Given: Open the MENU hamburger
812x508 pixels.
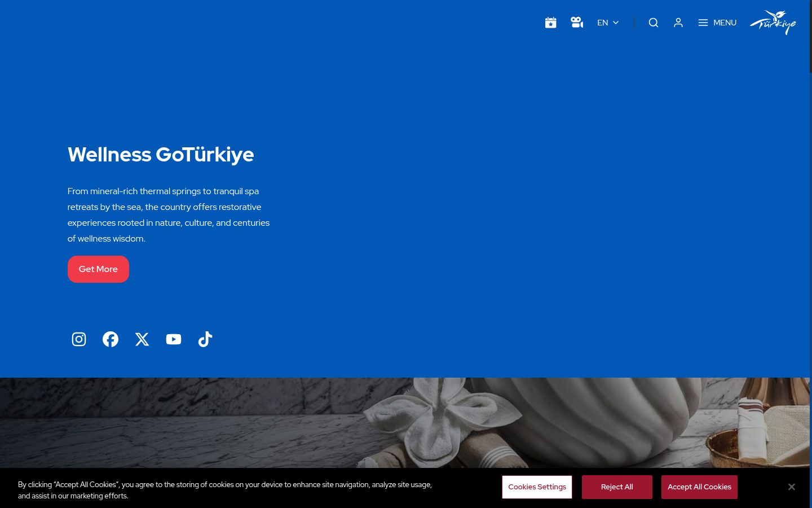Looking at the screenshot, I should pos(717,23).
